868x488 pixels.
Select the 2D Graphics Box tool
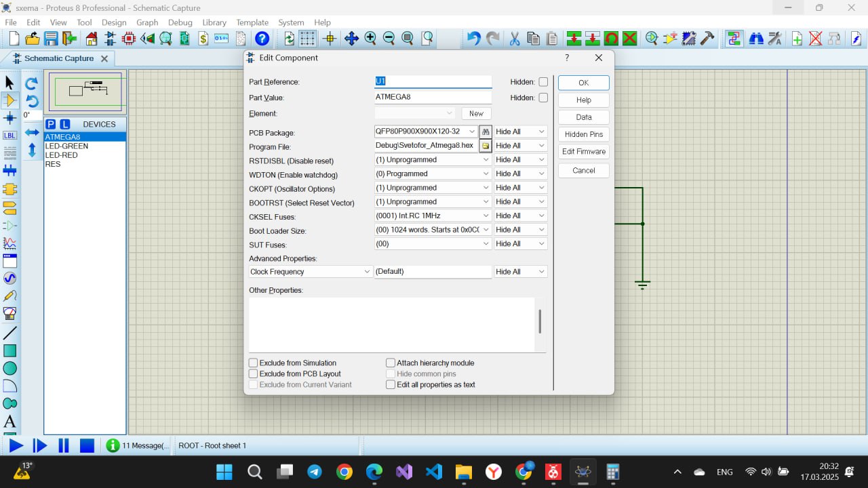(x=9, y=350)
